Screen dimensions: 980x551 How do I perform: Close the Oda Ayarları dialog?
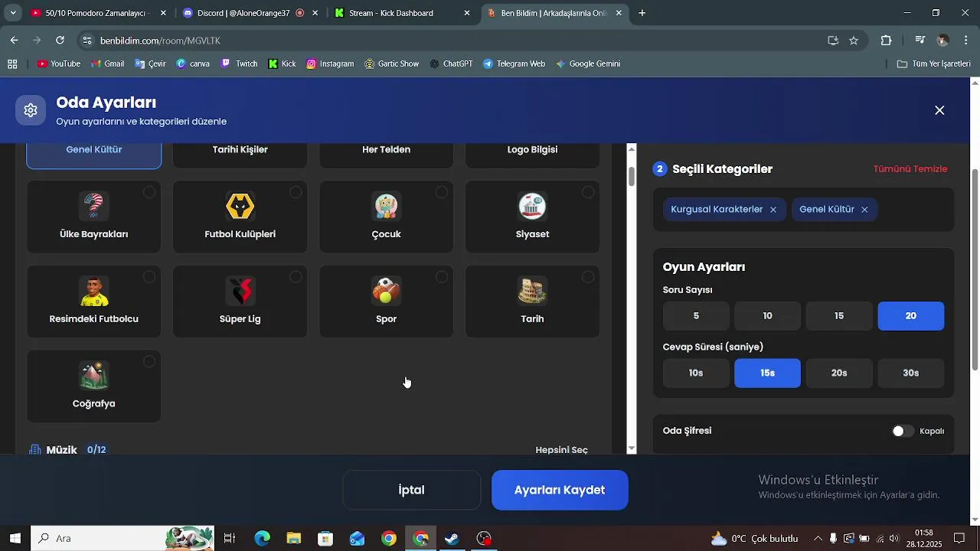click(939, 110)
